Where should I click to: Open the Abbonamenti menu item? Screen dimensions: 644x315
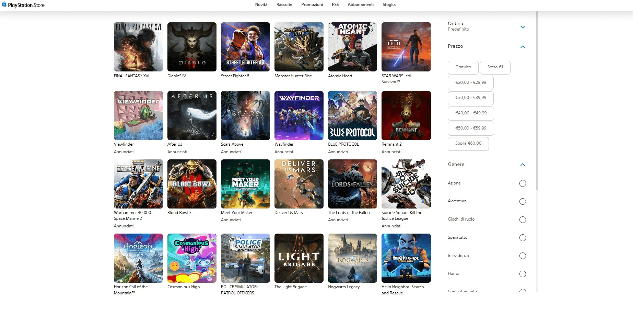coord(360,4)
